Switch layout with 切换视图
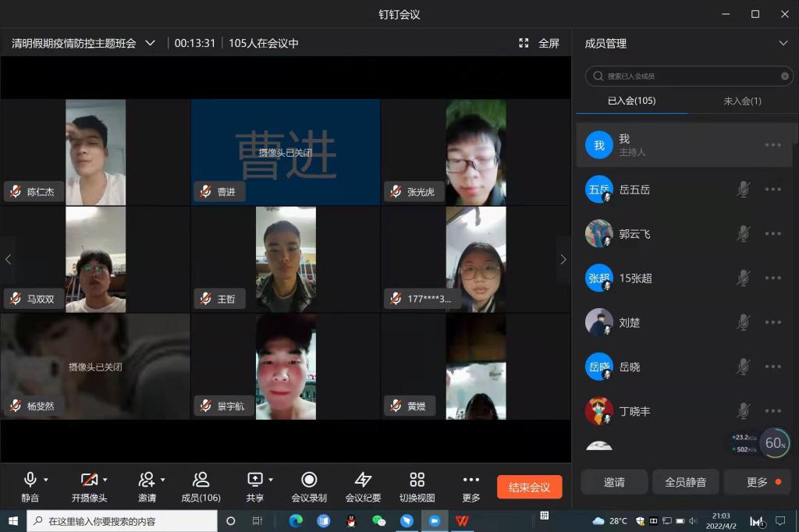This screenshot has width=799, height=532. pyautogui.click(x=417, y=487)
